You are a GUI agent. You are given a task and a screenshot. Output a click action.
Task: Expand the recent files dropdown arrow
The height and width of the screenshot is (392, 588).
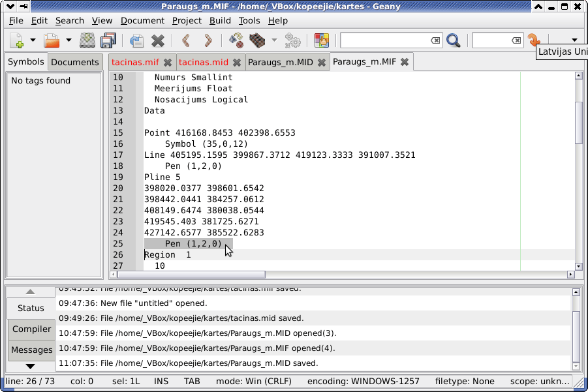click(x=69, y=40)
